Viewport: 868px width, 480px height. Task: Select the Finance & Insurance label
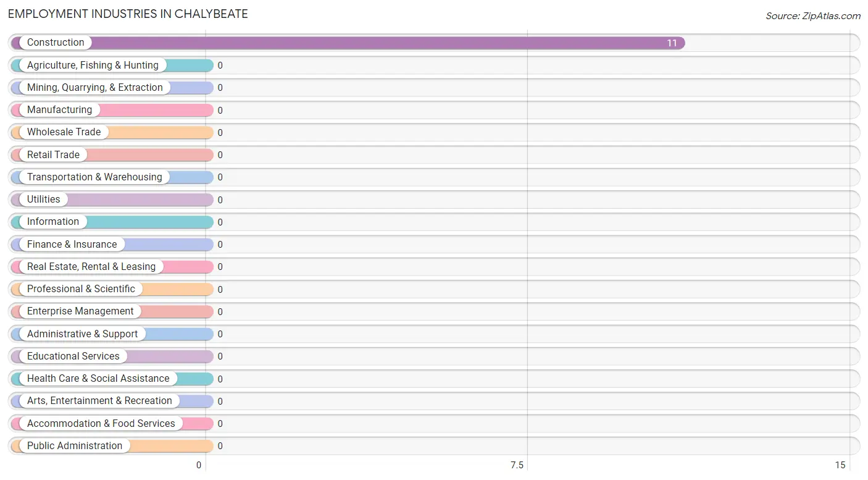(x=72, y=244)
